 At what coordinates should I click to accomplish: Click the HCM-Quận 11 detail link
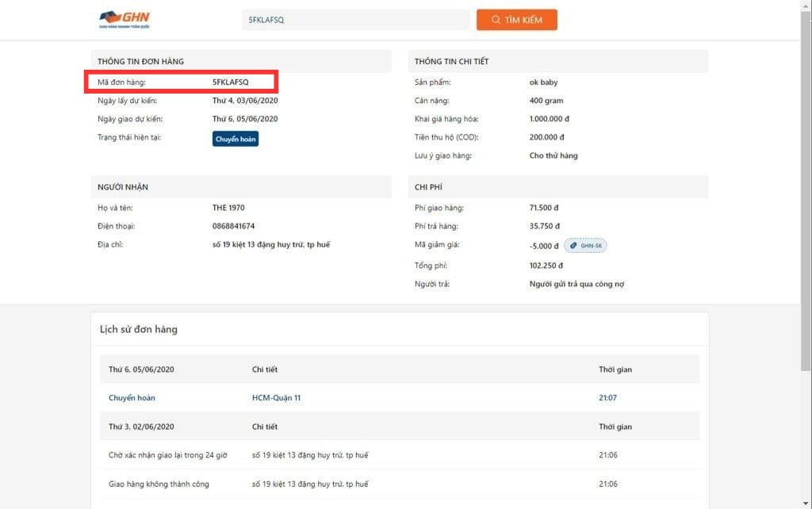pos(276,398)
